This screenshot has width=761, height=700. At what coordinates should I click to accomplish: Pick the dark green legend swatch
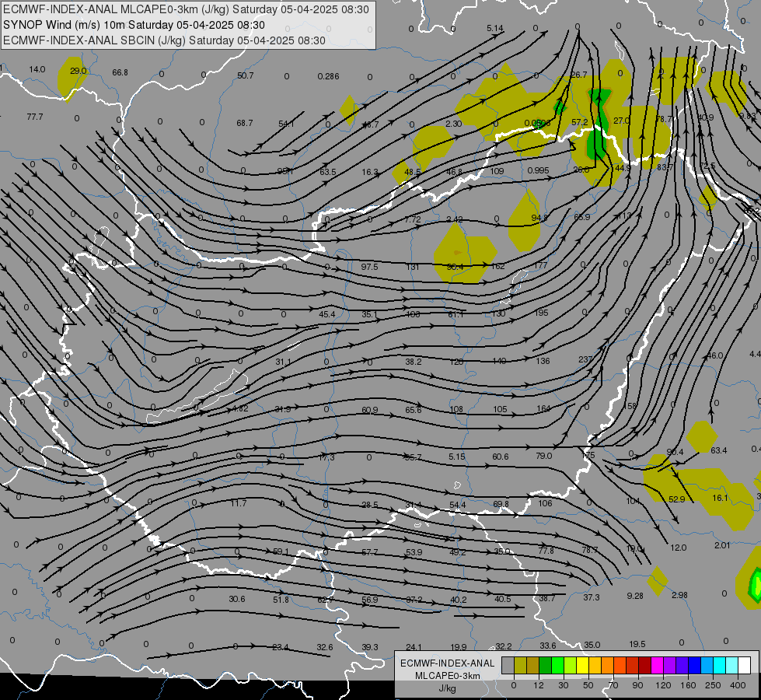tap(546, 666)
